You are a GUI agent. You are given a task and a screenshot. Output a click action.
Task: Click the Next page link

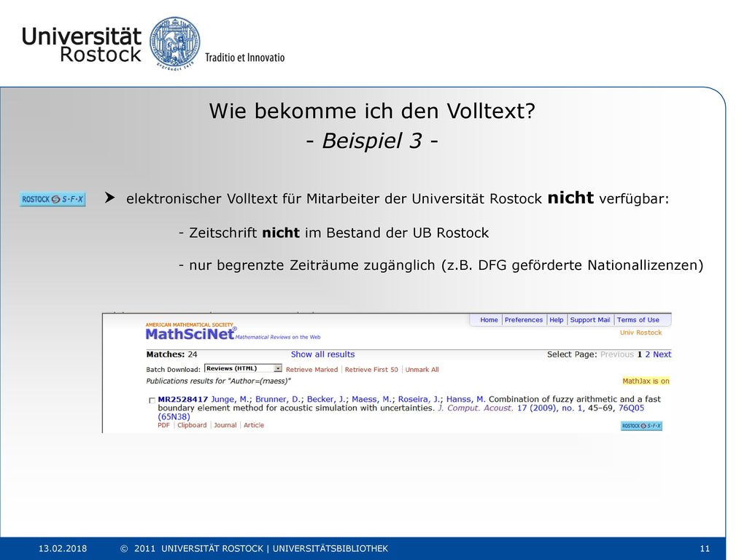coord(662,354)
